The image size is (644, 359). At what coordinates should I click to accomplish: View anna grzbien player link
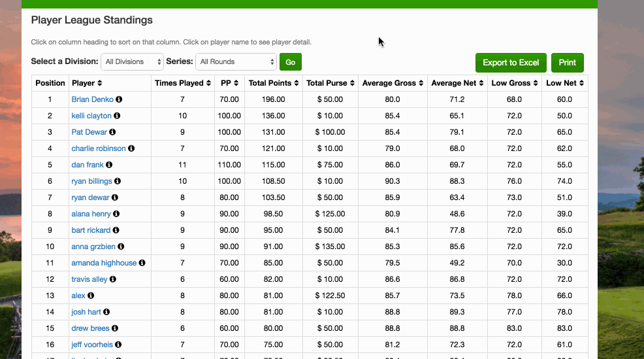93,247
